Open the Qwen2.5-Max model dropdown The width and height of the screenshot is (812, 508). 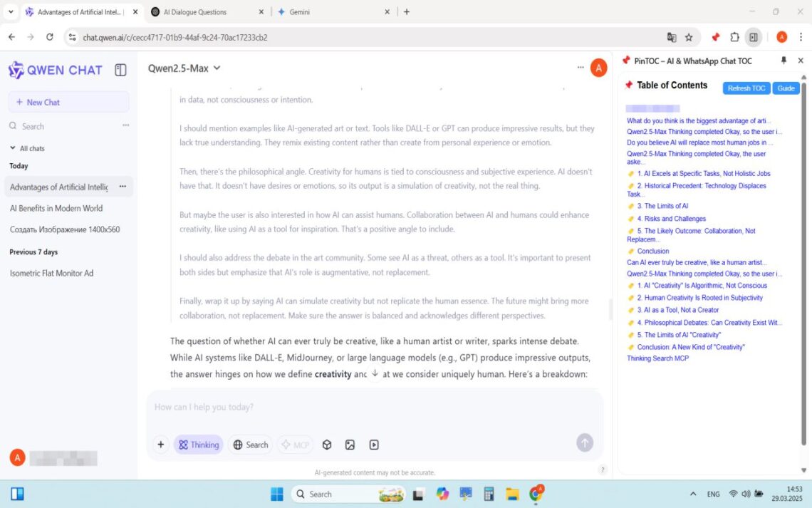[x=184, y=68]
